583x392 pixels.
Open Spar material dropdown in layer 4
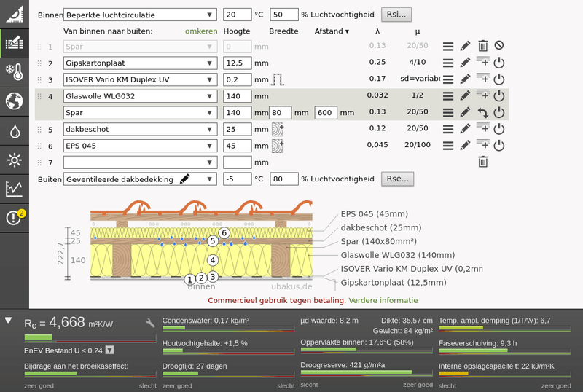(140, 113)
